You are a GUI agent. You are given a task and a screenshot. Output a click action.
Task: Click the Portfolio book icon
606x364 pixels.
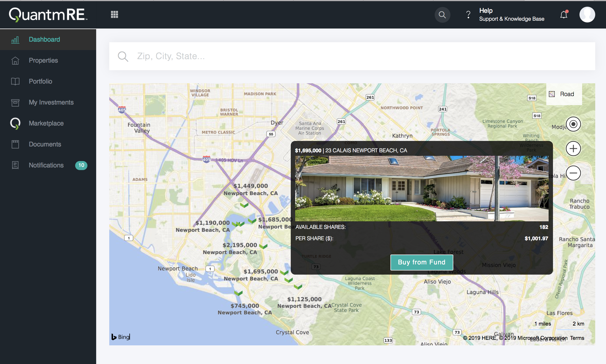pyautogui.click(x=15, y=82)
